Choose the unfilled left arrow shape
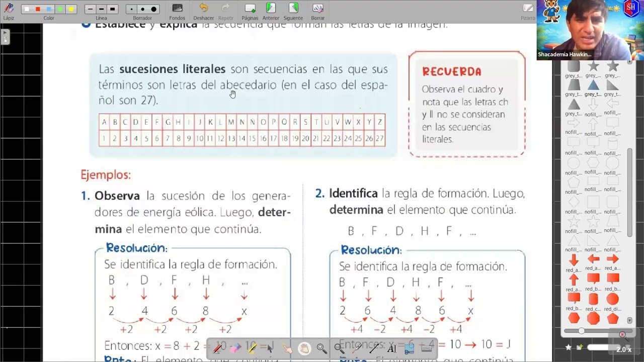This screenshot has height=362, width=644. point(612,104)
